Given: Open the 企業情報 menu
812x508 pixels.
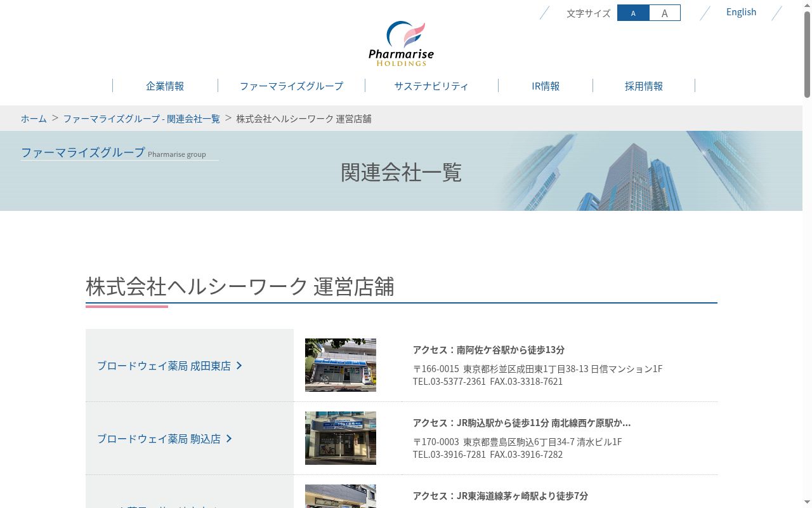Looking at the screenshot, I should click(x=165, y=86).
